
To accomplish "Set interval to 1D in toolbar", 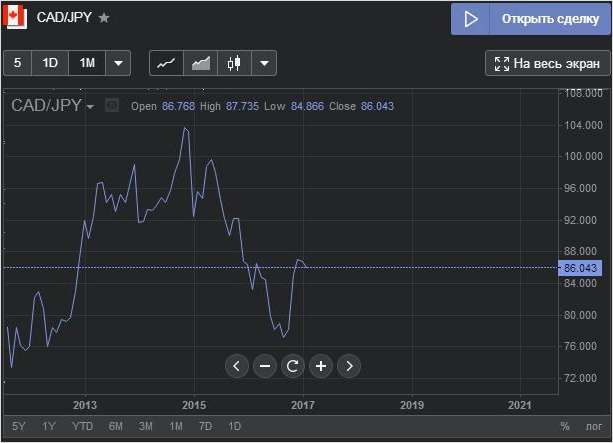I will (50, 63).
